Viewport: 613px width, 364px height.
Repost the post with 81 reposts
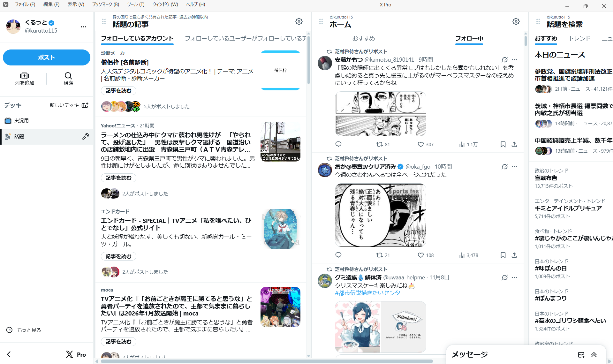[x=379, y=145]
